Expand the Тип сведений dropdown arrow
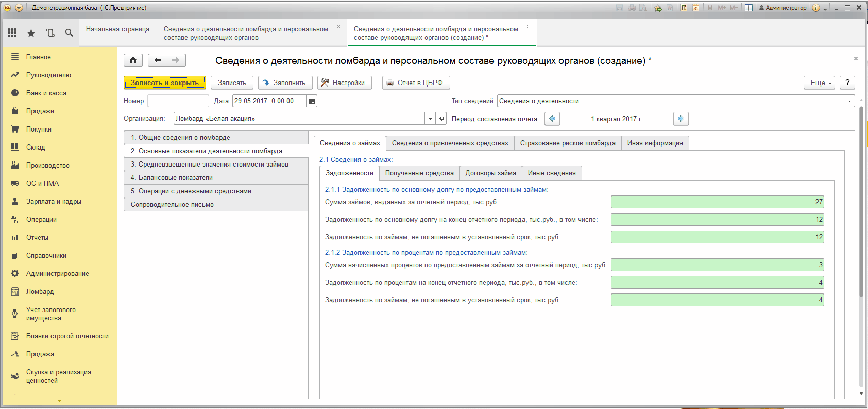 point(850,101)
